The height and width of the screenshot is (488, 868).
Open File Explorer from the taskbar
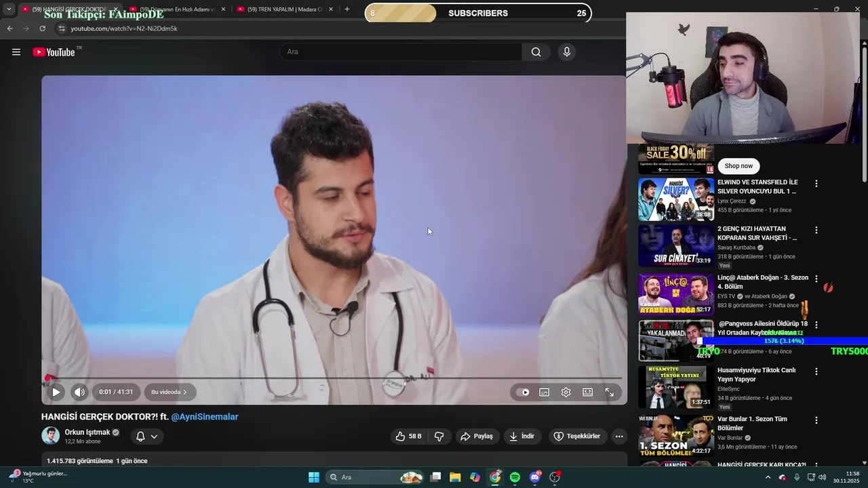tap(455, 477)
